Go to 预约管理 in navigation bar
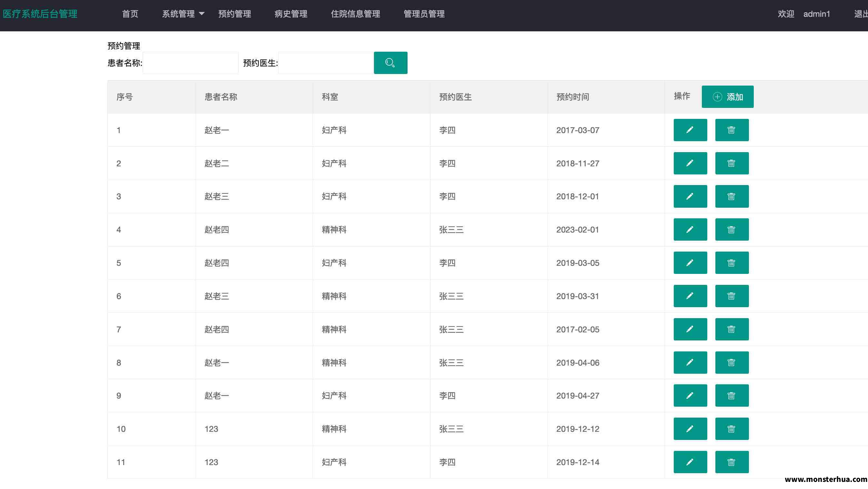The width and height of the screenshot is (868, 489). (x=235, y=14)
